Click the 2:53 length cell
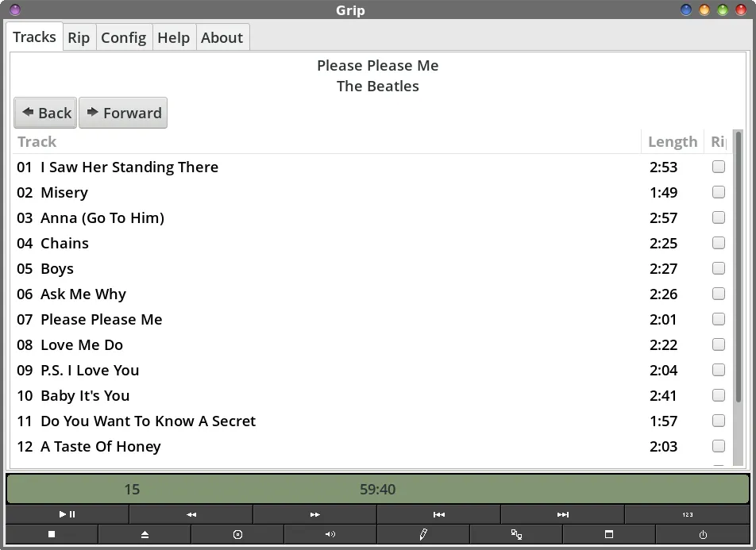 pyautogui.click(x=663, y=167)
